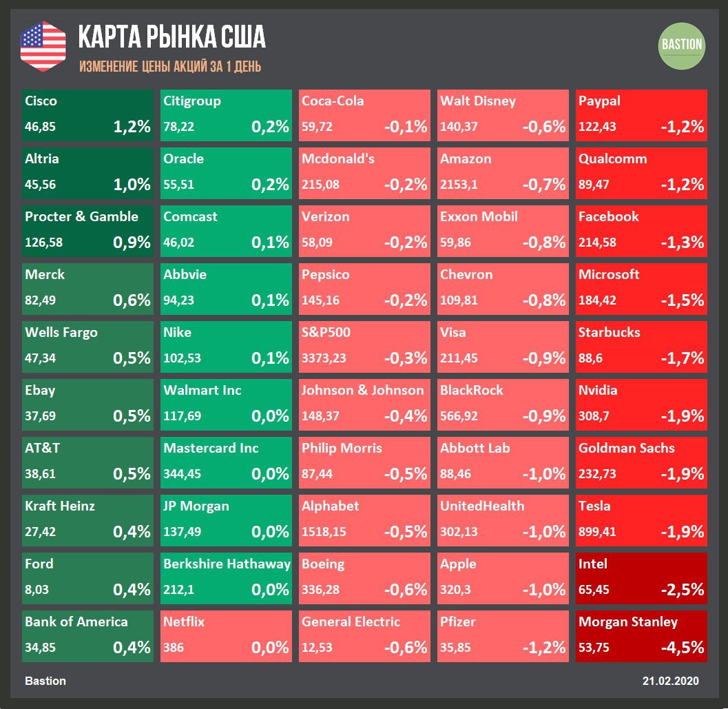This screenshot has width=728, height=709.
Task: Open the Amazon stock tile
Action: pos(503,173)
